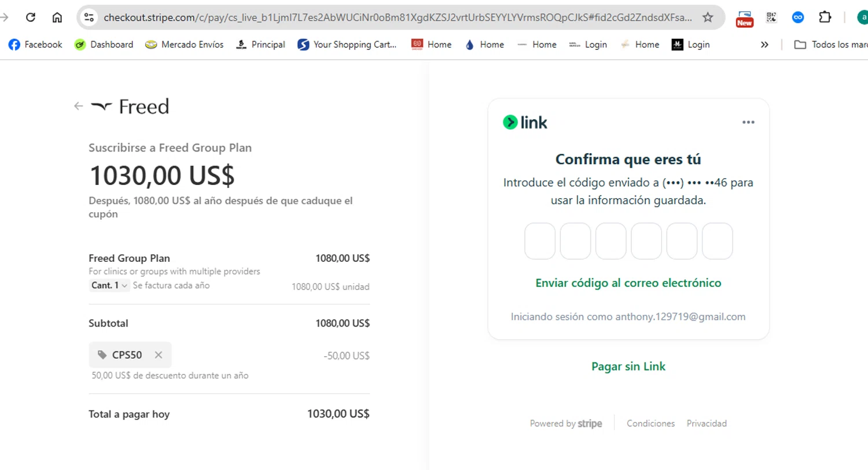
Task: Click the back arrow beside Freed
Action: [78, 106]
